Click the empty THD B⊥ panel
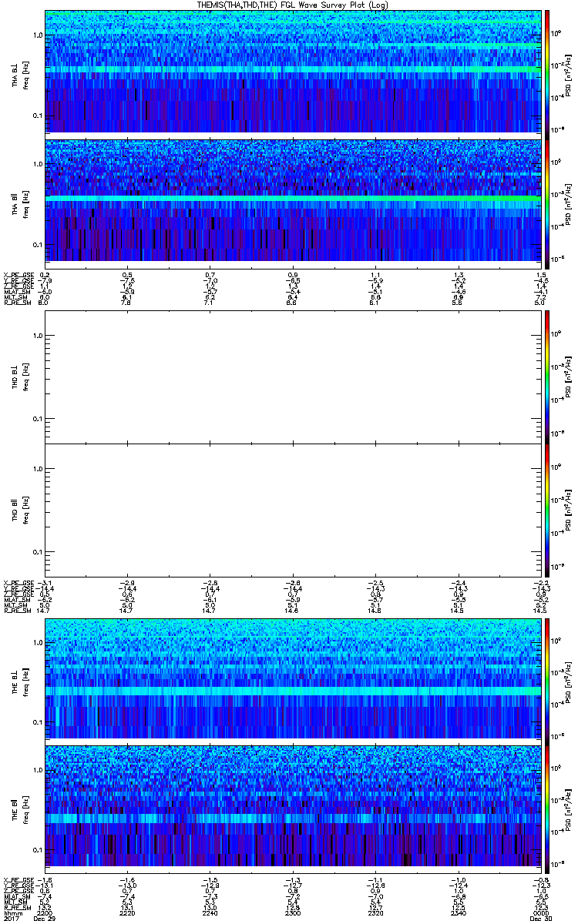Screen dimensions: 578x924 pos(291,377)
